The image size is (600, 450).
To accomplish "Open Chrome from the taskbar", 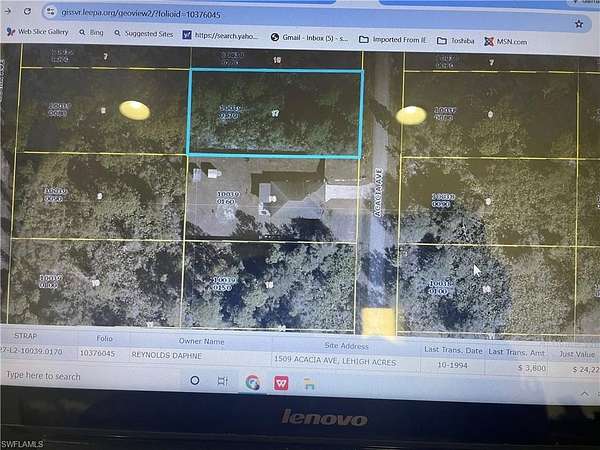I will [x=253, y=382].
